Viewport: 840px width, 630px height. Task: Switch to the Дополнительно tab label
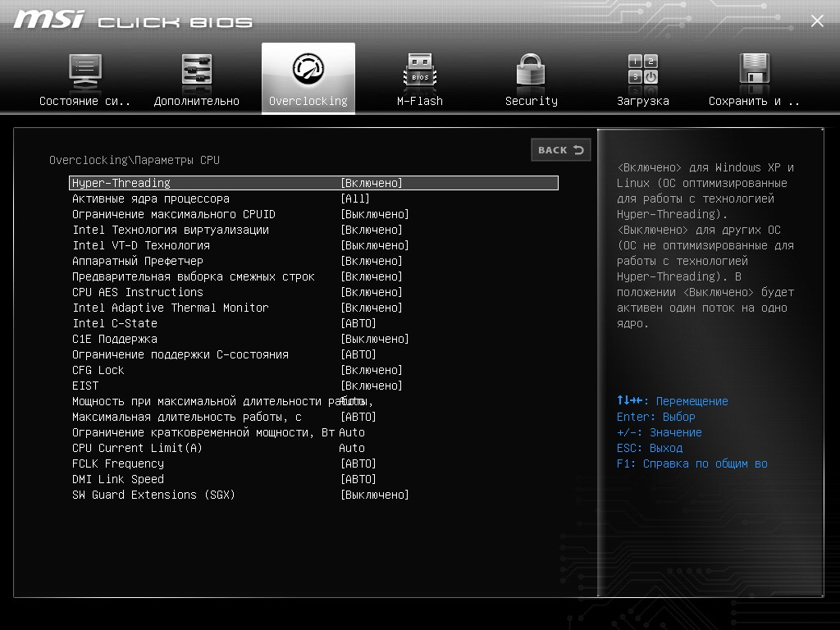click(x=197, y=101)
